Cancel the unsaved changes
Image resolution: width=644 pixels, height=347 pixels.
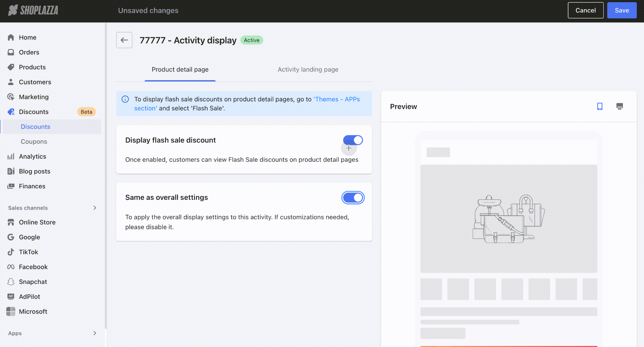tap(585, 11)
